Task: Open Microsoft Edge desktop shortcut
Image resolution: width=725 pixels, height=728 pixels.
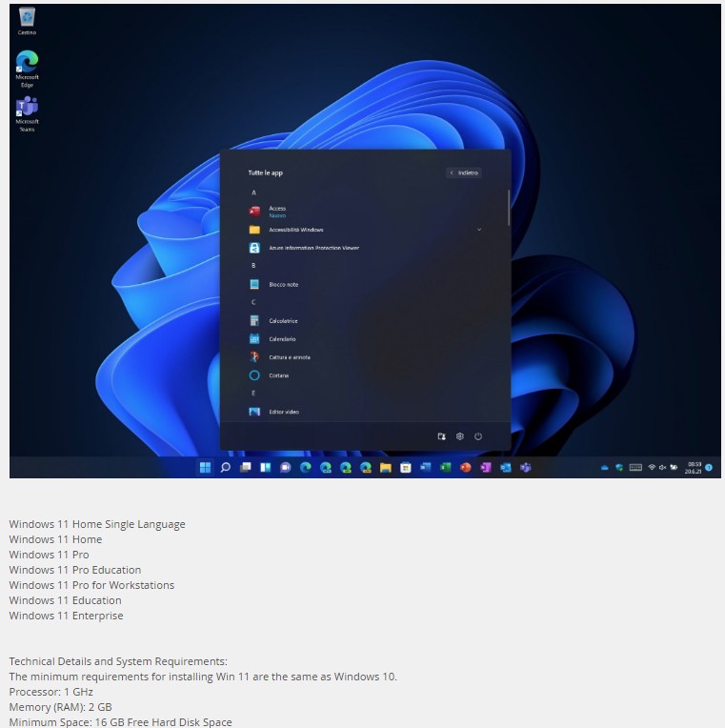Action: click(27, 69)
